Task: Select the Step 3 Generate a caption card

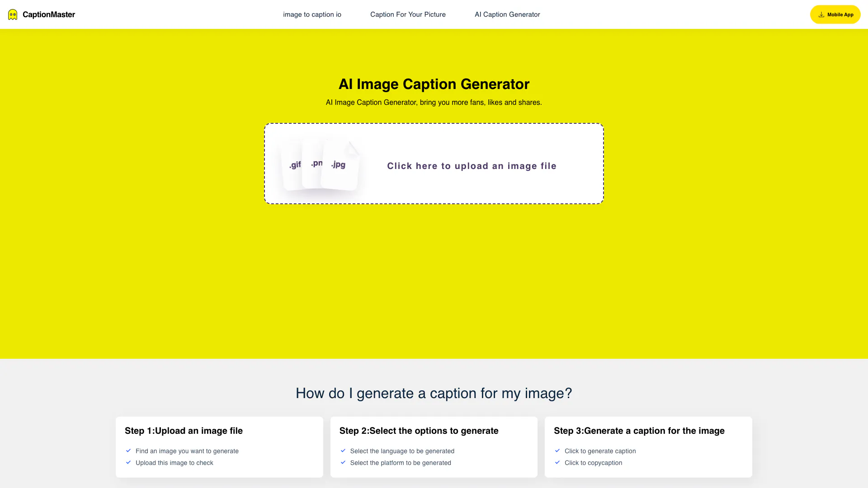Action: [648, 446]
